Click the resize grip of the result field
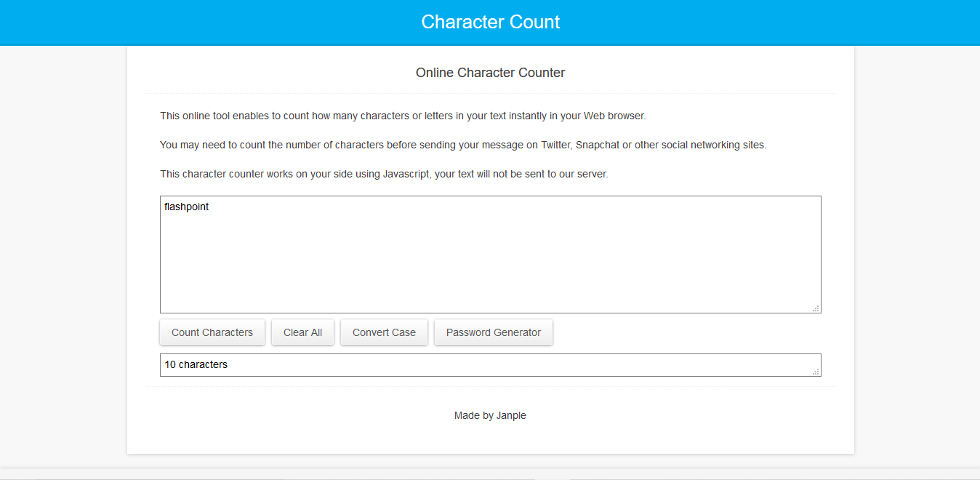Screen dimensions: 980x480 (816, 372)
